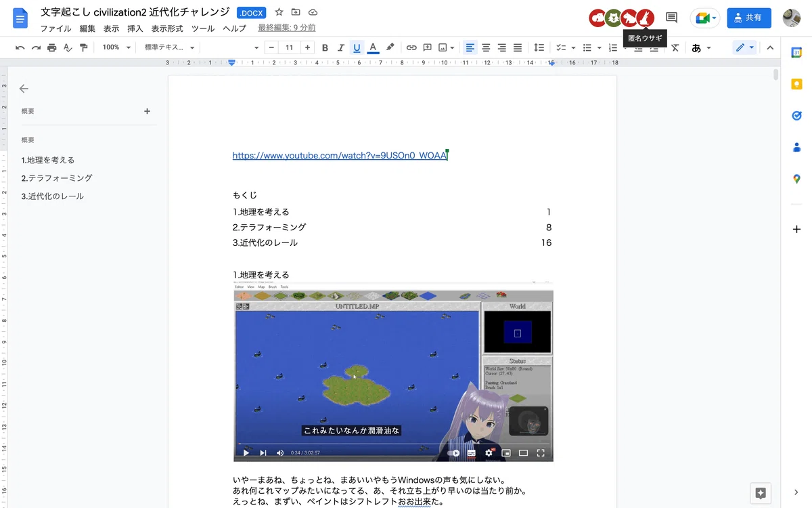Toggle italic formatting

point(340,47)
